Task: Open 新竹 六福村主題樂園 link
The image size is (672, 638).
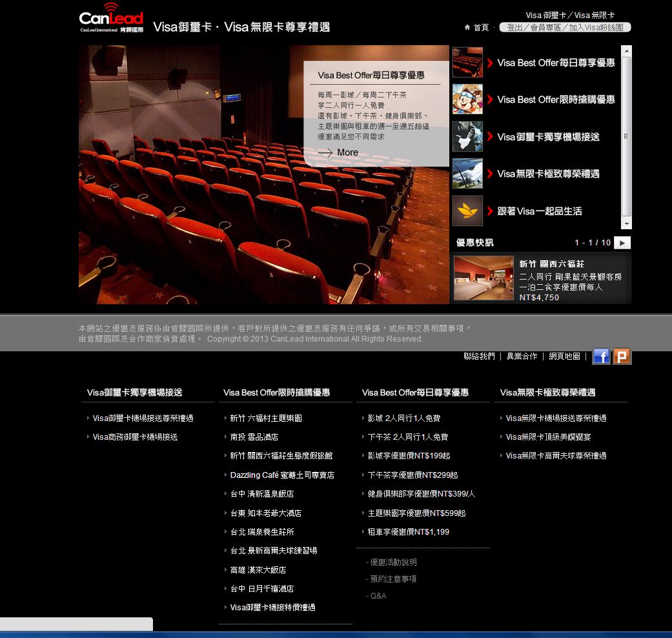Action: click(x=266, y=418)
